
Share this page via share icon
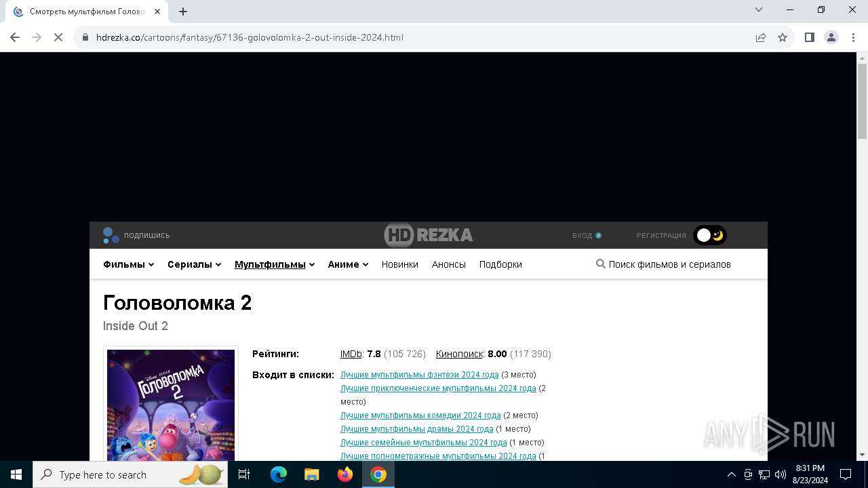pyautogui.click(x=761, y=37)
